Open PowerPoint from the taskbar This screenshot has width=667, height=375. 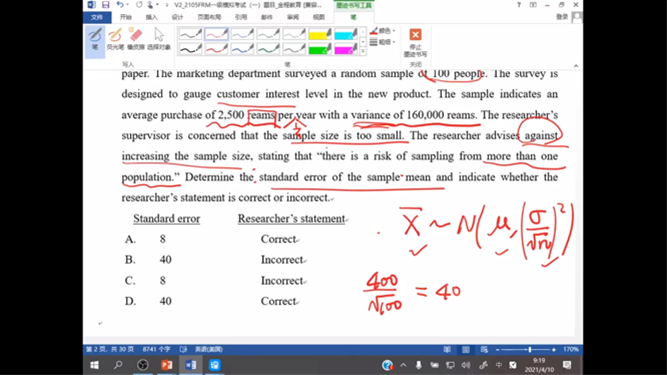pyautogui.click(x=167, y=365)
